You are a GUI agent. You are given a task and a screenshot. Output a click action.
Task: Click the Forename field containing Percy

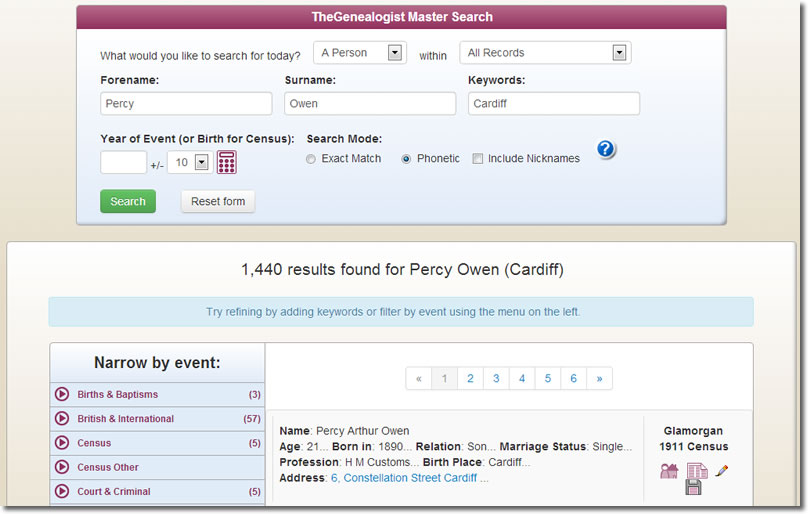(x=186, y=104)
